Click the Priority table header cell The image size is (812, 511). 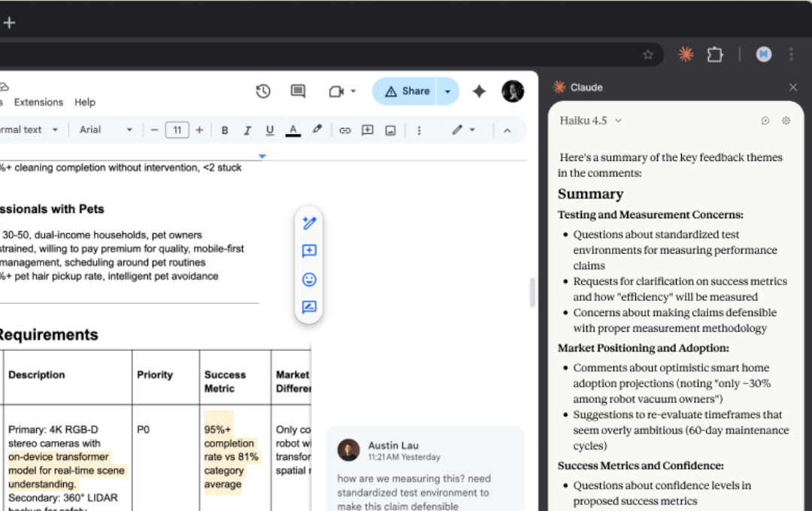(165, 377)
